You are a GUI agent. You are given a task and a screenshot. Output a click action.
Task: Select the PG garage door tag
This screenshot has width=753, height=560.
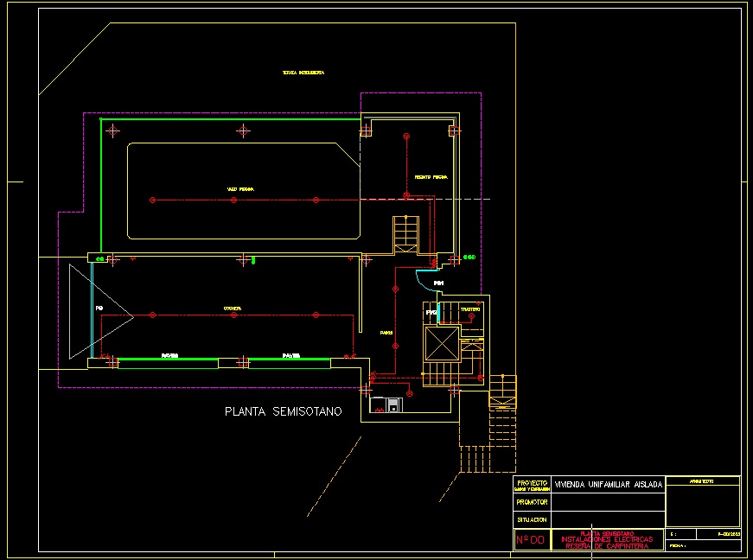point(99,308)
